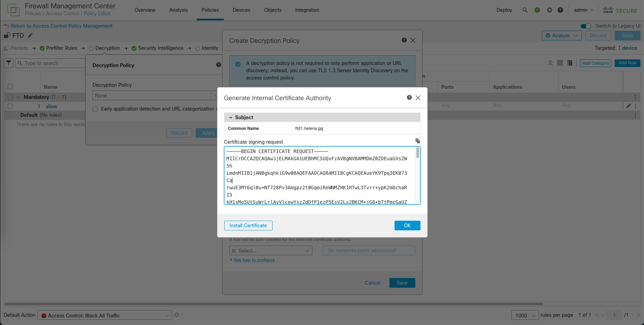Click the CSR text area scrollbar
644x325 pixels.
click(x=418, y=153)
